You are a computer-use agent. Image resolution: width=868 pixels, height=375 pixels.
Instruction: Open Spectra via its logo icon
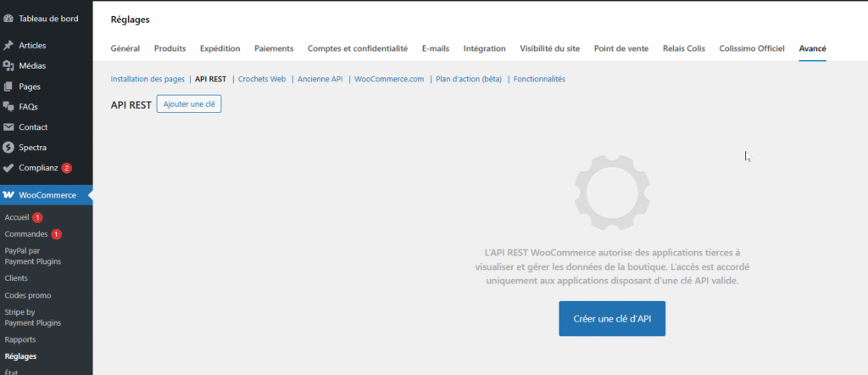(x=8, y=148)
